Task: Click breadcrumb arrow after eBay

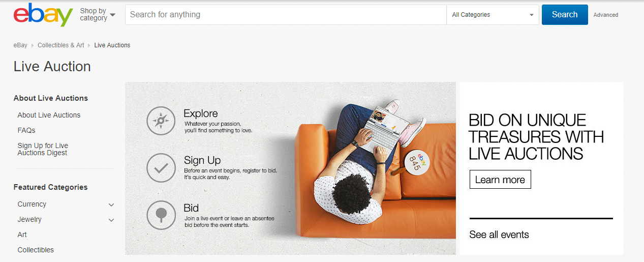Action: [x=33, y=45]
